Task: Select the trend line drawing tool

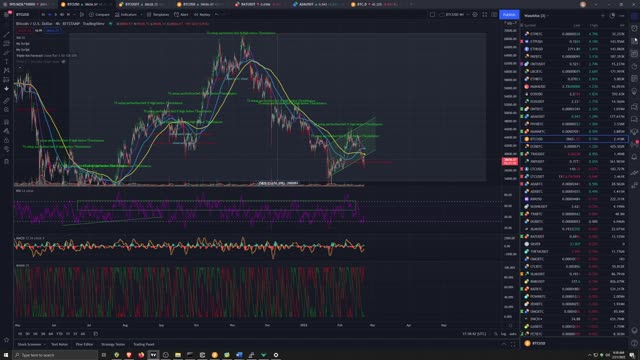Action: (x=6, y=35)
